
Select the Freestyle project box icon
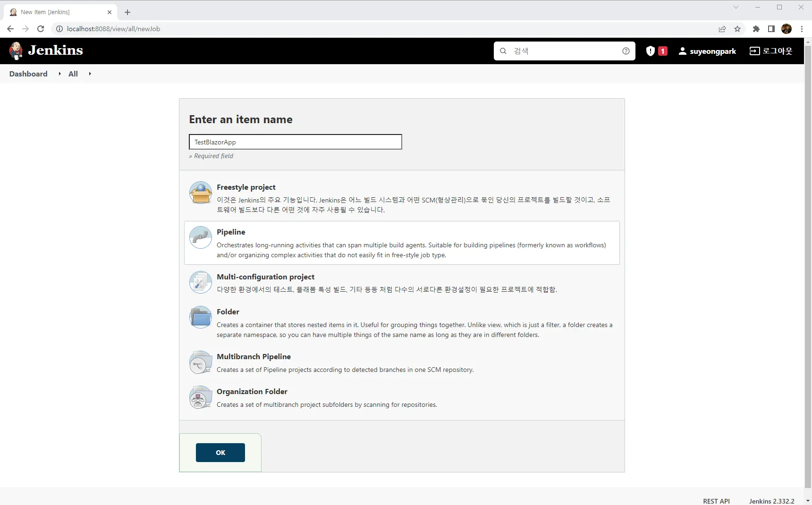[201, 193]
